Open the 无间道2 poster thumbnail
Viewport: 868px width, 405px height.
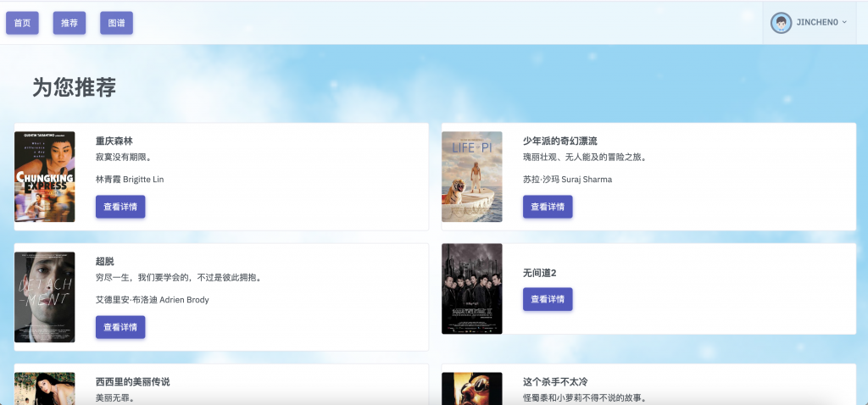(x=471, y=289)
